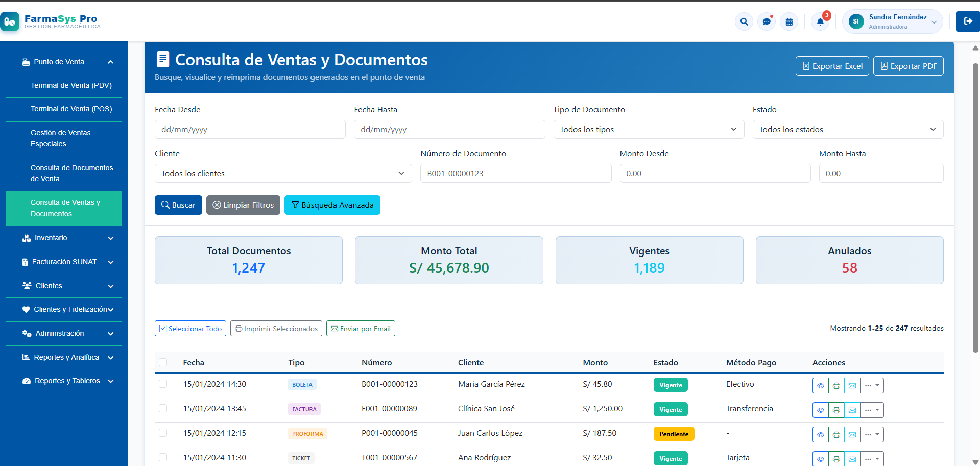
Task: Select Terminal de Venta (PDV) in sidebar
Action: pyautogui.click(x=71, y=85)
